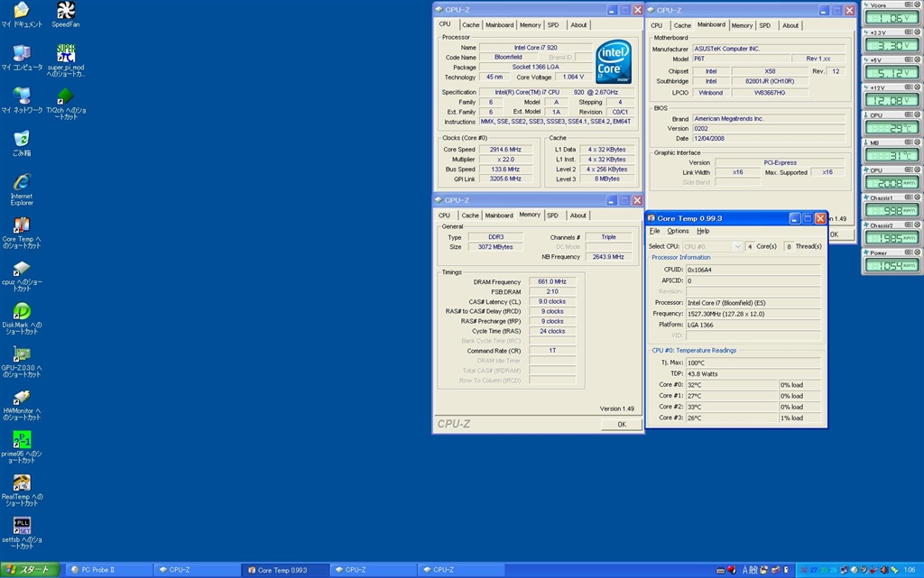Open the RealTemp desktop shortcut
924x578 pixels.
pyautogui.click(x=22, y=483)
